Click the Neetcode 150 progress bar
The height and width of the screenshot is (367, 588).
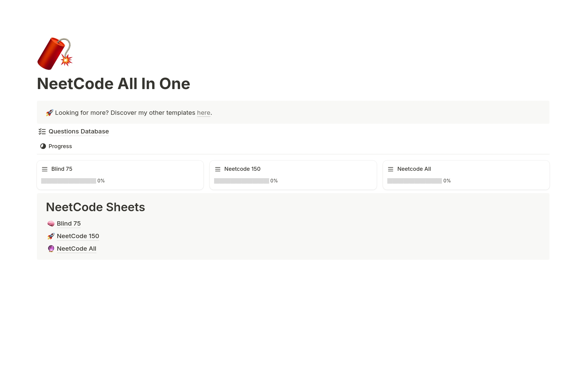(x=241, y=181)
